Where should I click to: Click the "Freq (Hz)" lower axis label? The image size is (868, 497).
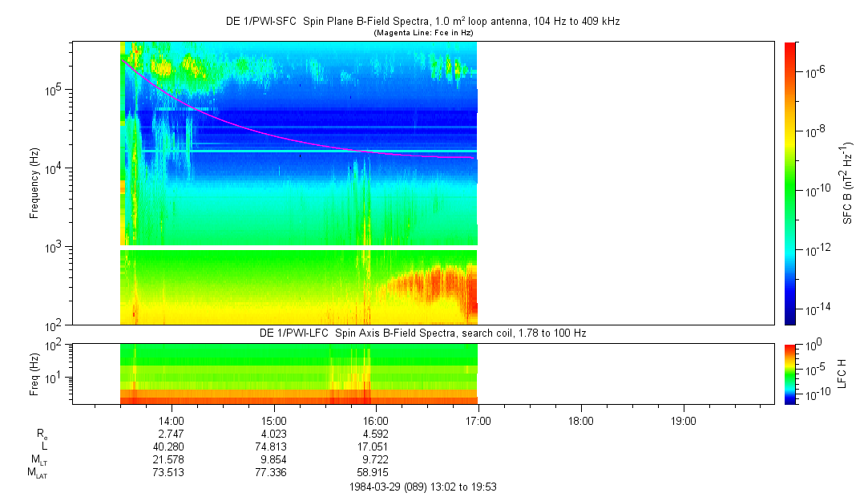point(34,374)
